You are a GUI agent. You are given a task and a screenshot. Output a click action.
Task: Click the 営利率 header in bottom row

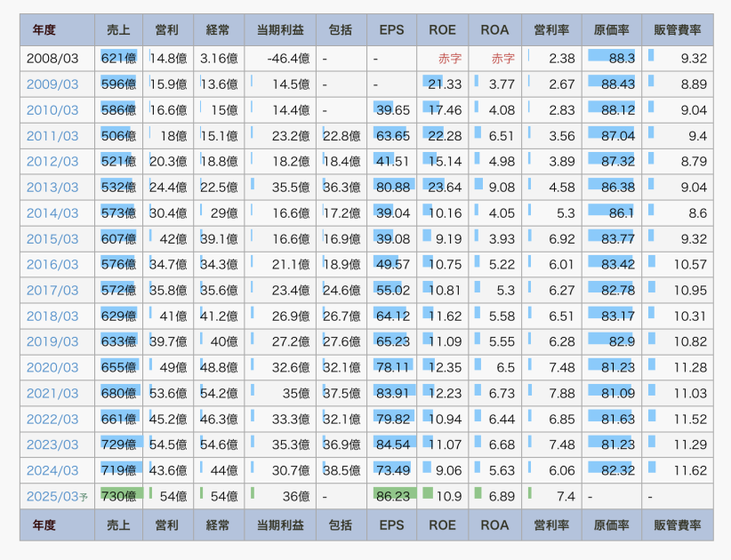pos(551,525)
